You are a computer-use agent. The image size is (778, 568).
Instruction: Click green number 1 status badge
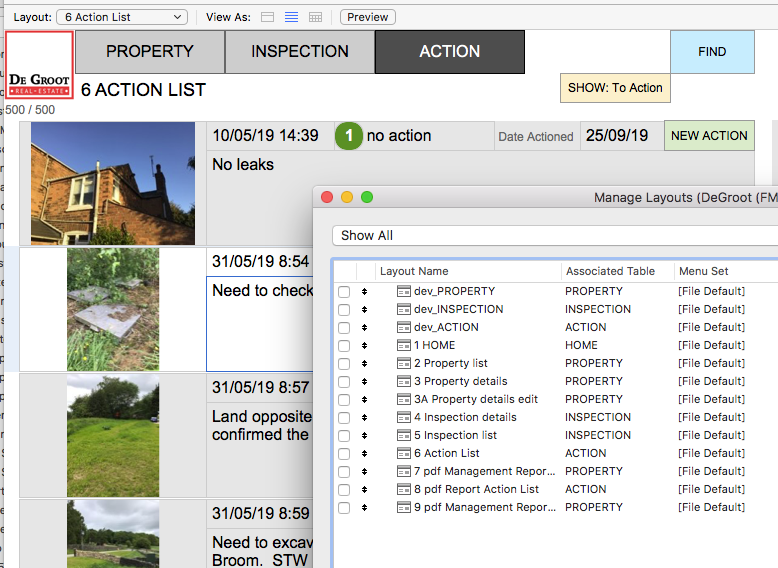click(349, 136)
